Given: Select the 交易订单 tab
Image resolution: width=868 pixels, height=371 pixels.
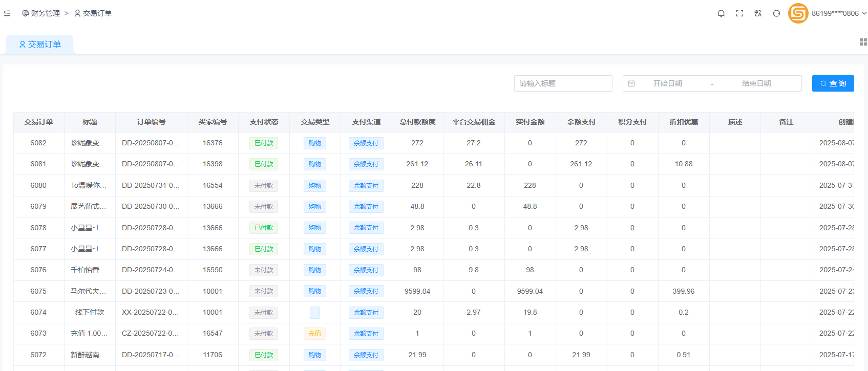Looking at the screenshot, I should [40, 45].
